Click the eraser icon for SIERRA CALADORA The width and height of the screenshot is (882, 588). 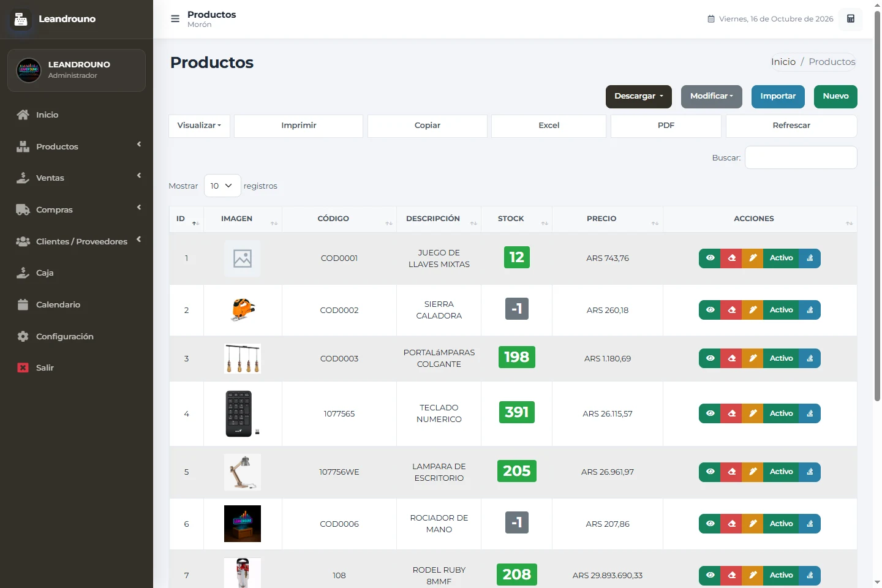pos(731,311)
